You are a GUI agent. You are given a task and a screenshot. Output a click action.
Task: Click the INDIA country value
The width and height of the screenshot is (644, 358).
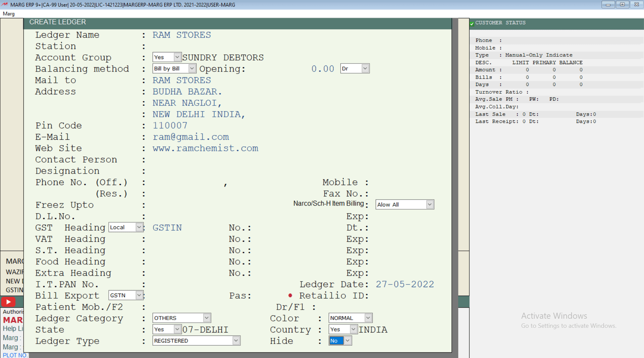(x=373, y=330)
